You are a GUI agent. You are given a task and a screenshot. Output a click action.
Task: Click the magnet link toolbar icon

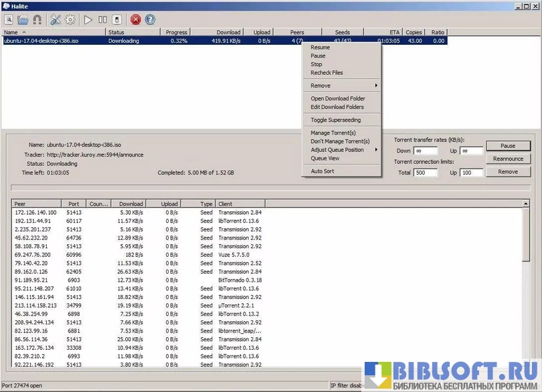[x=37, y=19]
